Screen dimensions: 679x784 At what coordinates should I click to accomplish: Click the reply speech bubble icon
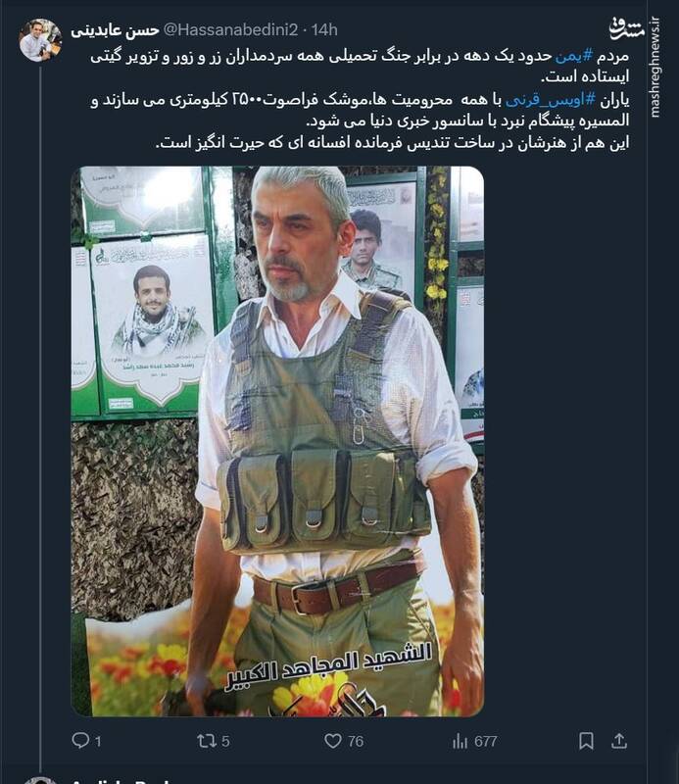click(80, 741)
